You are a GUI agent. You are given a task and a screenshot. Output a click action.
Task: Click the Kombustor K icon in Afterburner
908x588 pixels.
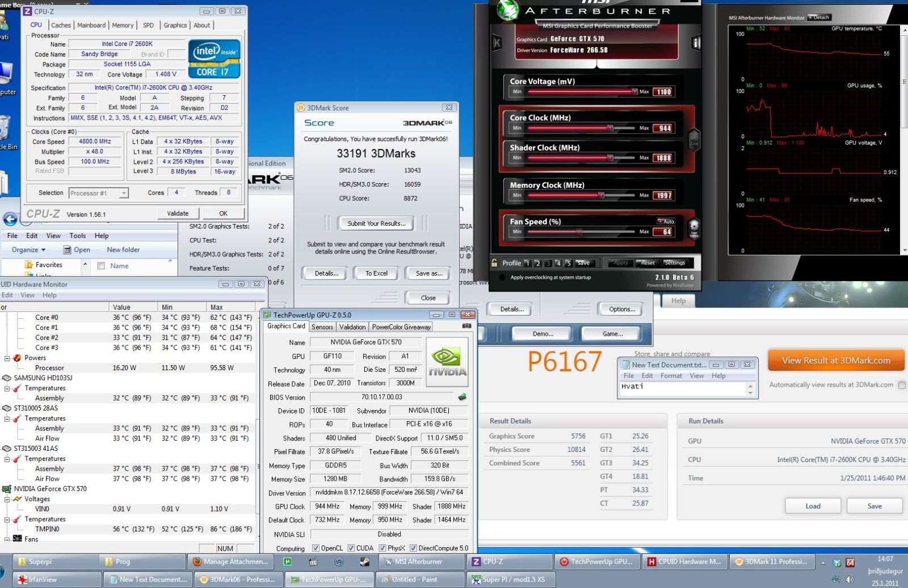click(498, 43)
